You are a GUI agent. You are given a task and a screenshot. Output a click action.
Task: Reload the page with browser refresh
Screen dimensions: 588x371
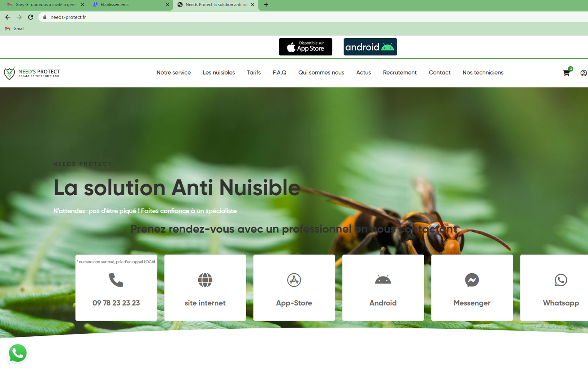(x=30, y=17)
